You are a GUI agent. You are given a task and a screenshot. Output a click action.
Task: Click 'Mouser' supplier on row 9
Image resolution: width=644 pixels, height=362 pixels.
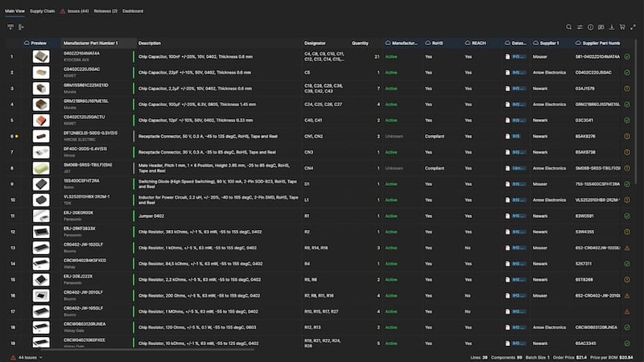(539, 184)
